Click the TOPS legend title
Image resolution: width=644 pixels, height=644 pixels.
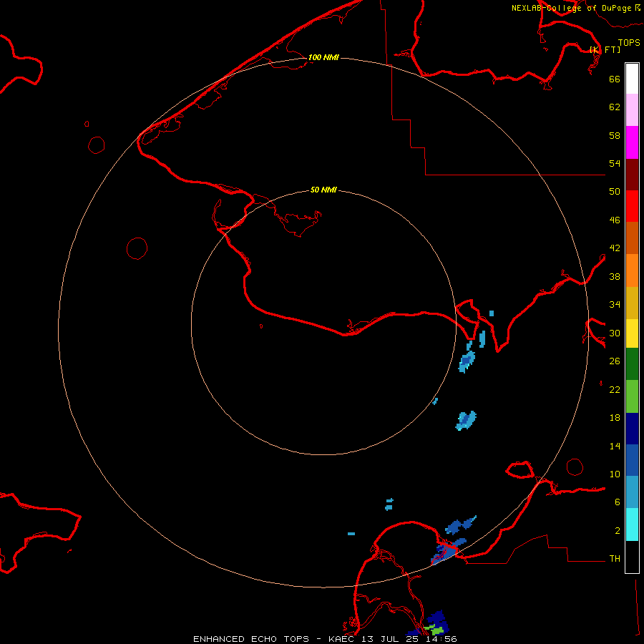[629, 43]
